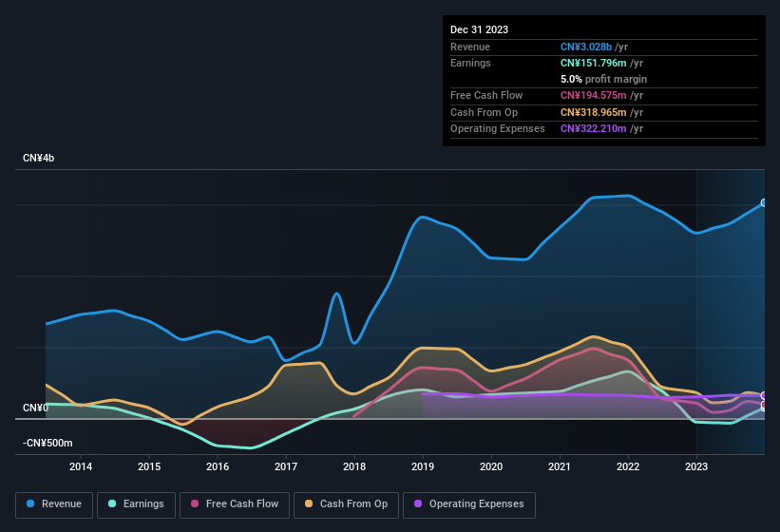Click the -CN¥500m y-axis label
Screen dimensions: 780x532
[x=48, y=443]
